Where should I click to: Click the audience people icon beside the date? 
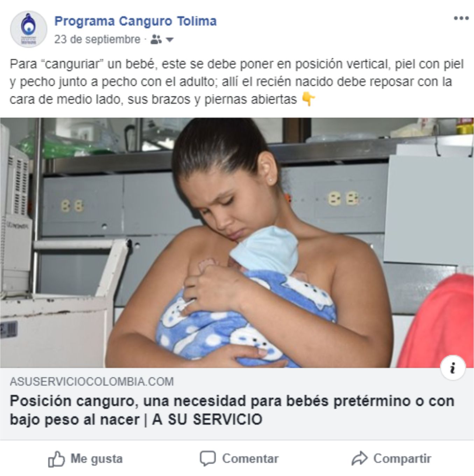pyautogui.click(x=156, y=40)
